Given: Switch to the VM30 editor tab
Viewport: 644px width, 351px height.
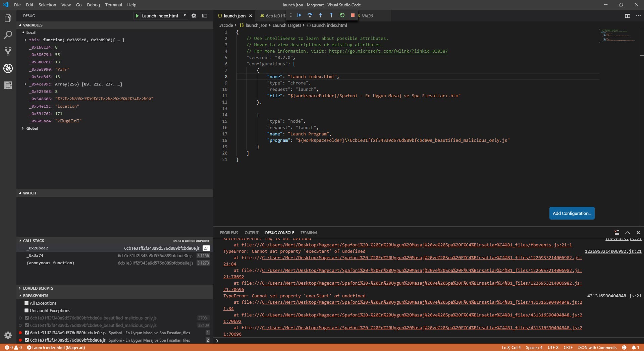Looking at the screenshot, I should 367,16.
